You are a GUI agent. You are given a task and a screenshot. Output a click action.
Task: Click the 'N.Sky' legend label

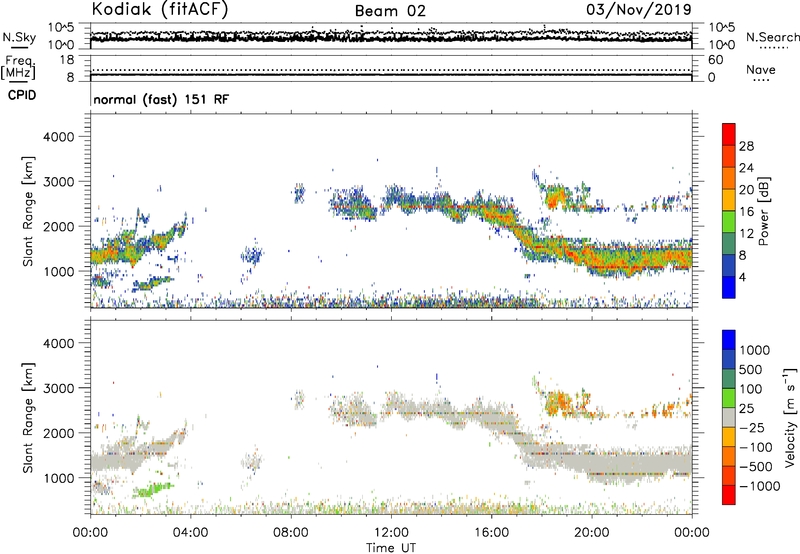tap(19, 37)
